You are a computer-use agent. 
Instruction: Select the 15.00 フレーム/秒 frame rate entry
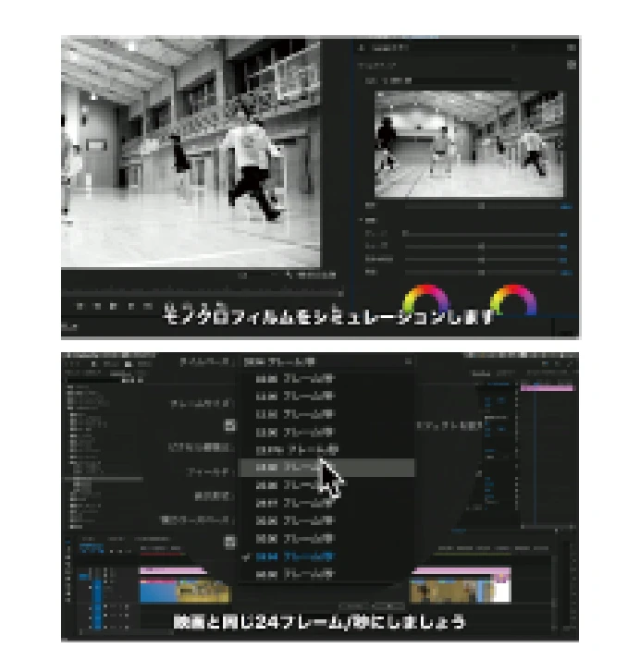click(x=327, y=433)
